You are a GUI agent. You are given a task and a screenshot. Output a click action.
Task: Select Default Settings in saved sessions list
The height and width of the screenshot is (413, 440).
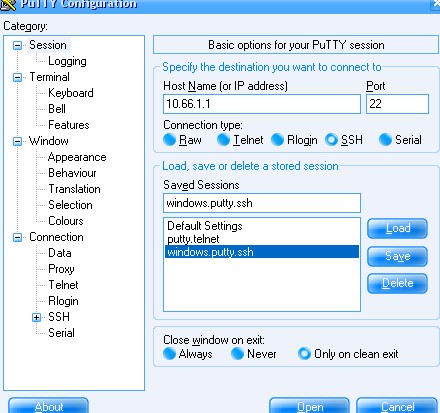(x=262, y=226)
